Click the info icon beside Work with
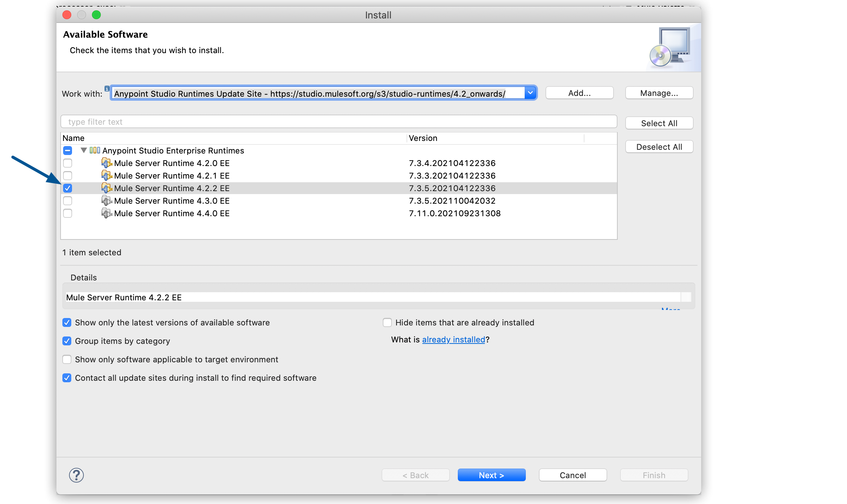 106,89
